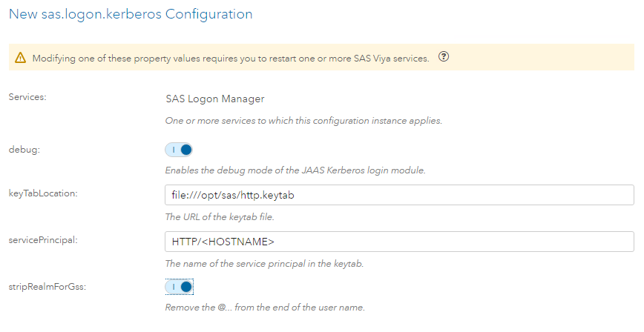Click the JAAS Kerberos debug mode description
Screen dimensions: 644x332
(x=295, y=170)
